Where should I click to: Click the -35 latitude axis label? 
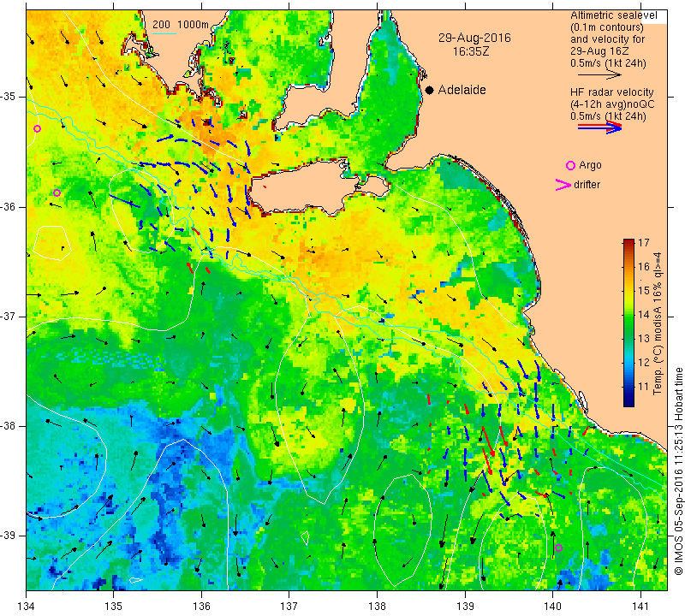point(9,97)
